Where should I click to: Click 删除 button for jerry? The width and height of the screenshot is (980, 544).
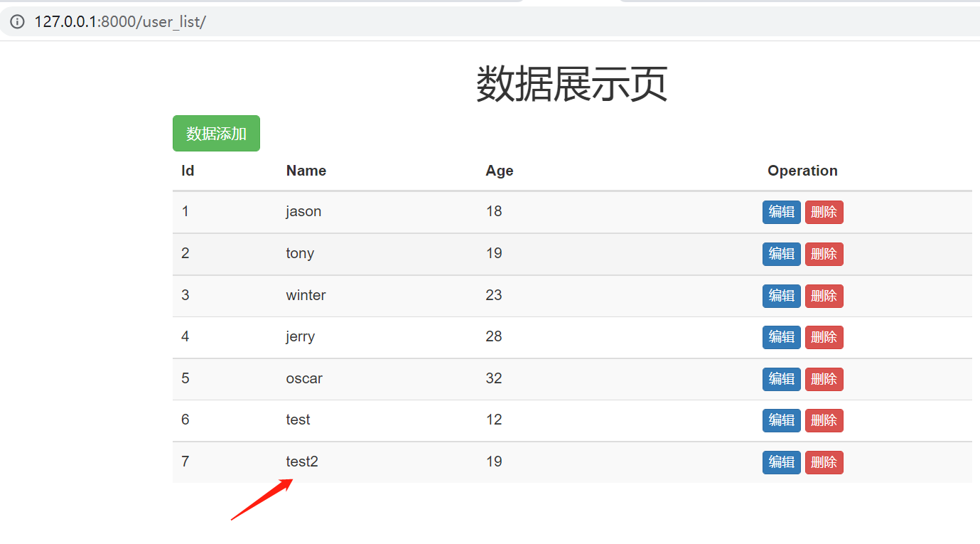coord(824,337)
